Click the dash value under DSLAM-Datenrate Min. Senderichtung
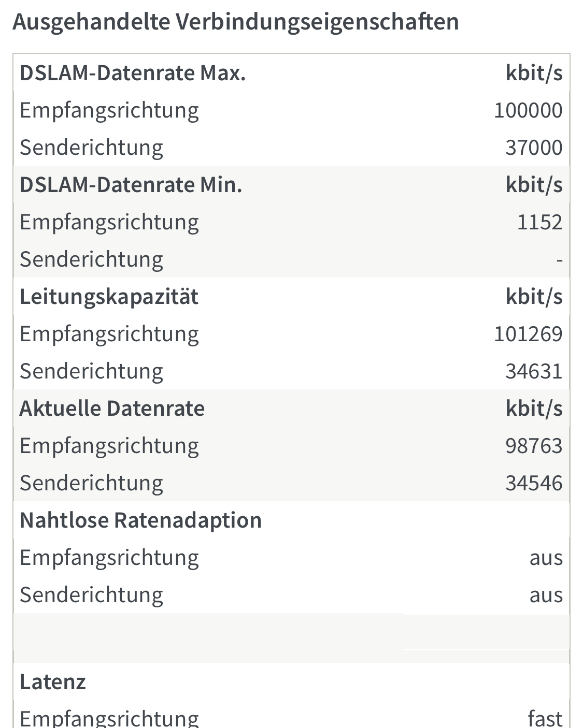This screenshot has width=583, height=728. pos(559,260)
